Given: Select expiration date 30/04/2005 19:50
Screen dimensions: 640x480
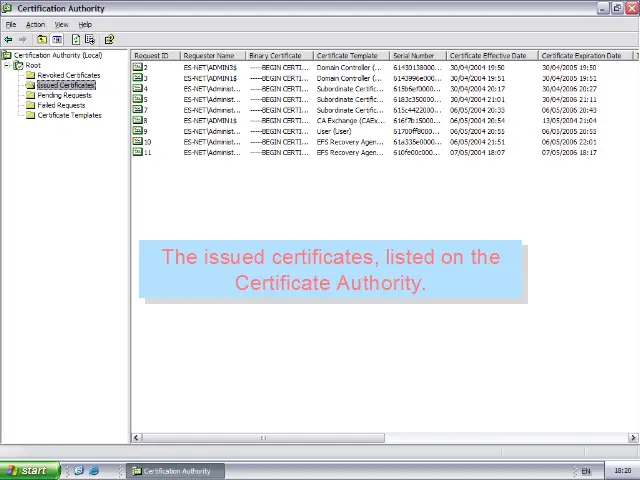Looking at the screenshot, I should coord(569,67).
